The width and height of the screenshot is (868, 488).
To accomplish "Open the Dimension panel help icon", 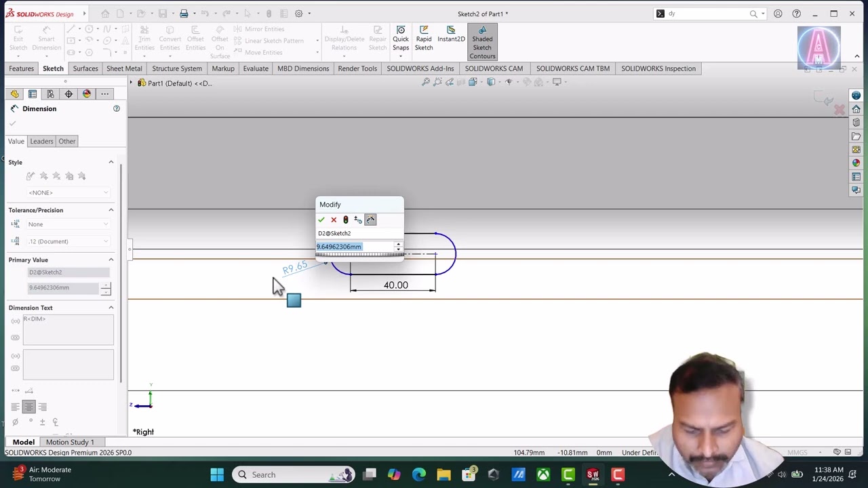I will click(x=117, y=108).
